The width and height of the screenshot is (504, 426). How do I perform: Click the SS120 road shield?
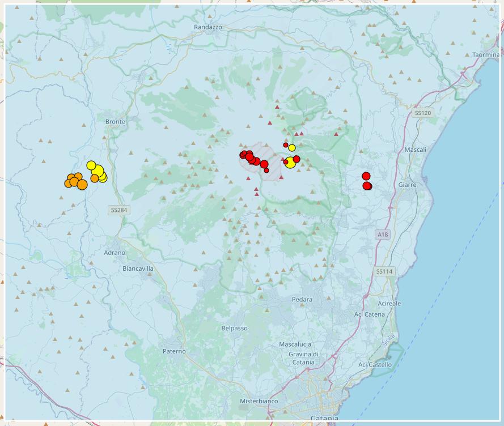point(423,113)
